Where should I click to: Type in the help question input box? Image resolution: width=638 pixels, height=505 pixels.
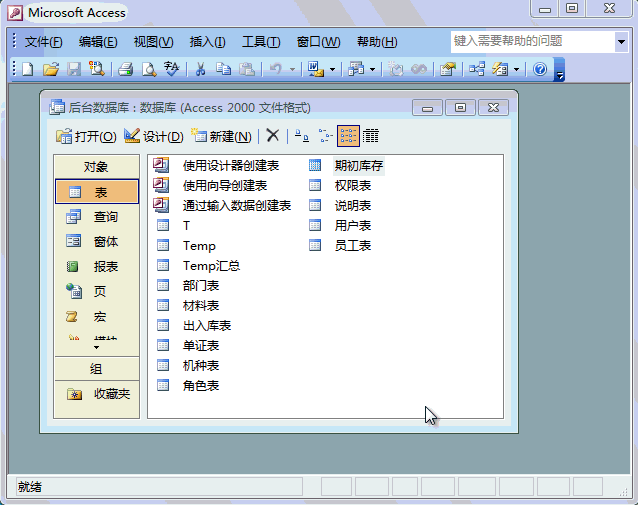pyautogui.click(x=533, y=42)
